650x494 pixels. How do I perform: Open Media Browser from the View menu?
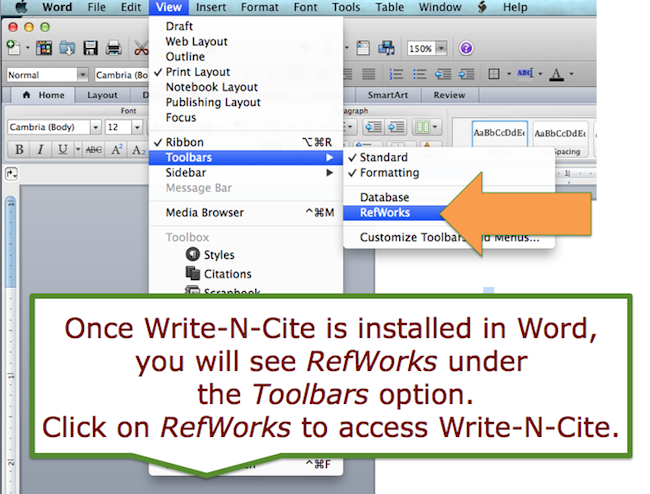pos(205,212)
